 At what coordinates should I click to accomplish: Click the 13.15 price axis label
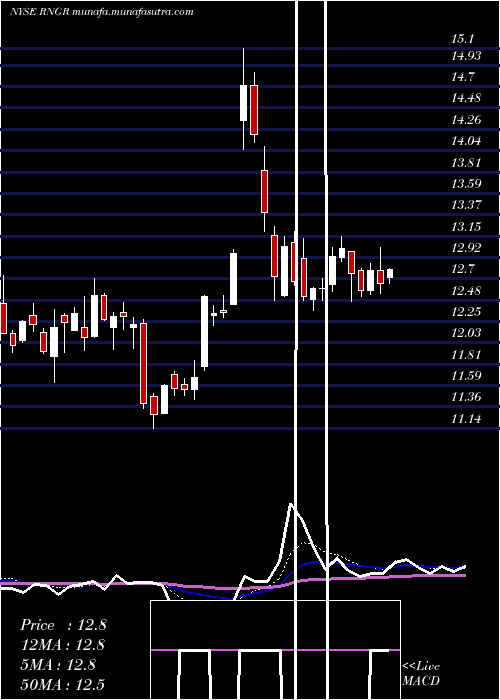coord(466,227)
